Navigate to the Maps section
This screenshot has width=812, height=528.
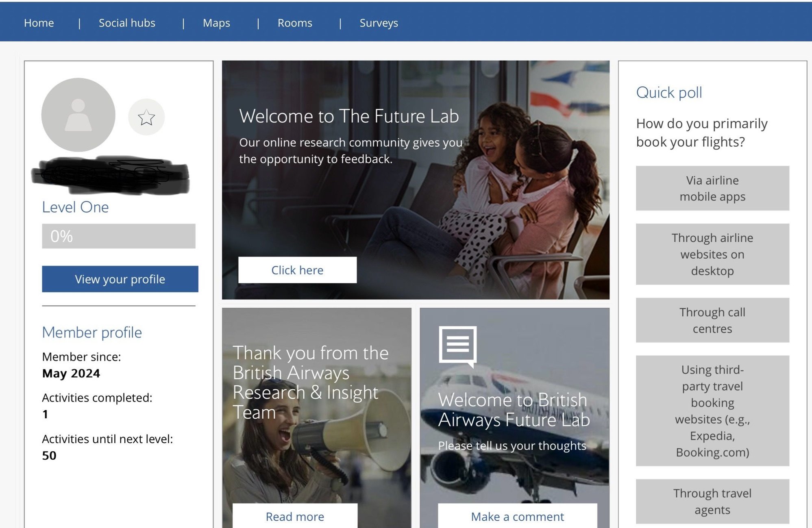click(x=216, y=23)
